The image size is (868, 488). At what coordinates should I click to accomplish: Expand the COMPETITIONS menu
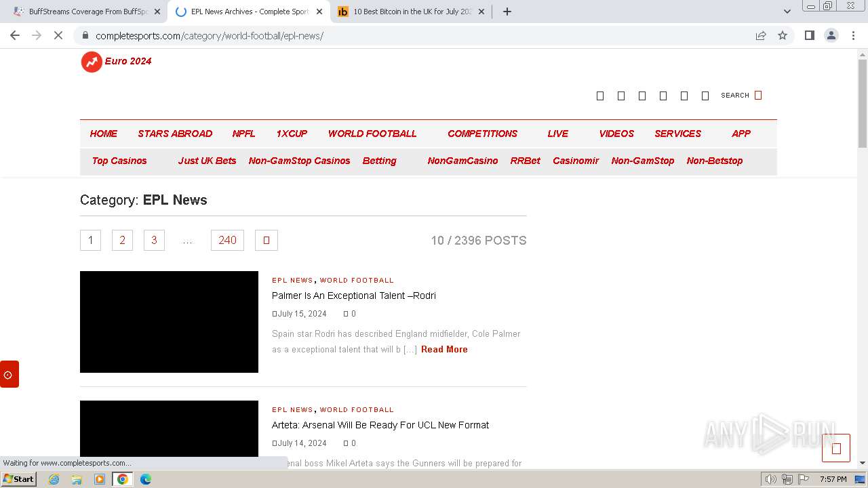tap(482, 134)
